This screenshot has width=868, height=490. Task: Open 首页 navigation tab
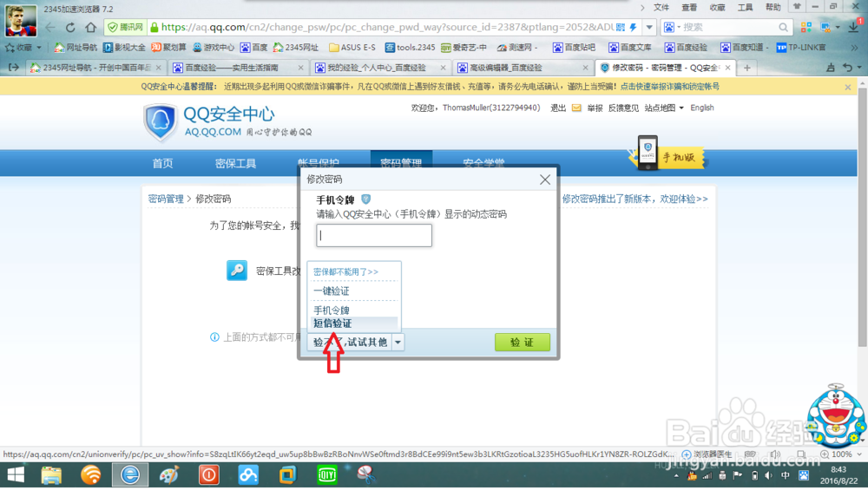[x=163, y=163]
